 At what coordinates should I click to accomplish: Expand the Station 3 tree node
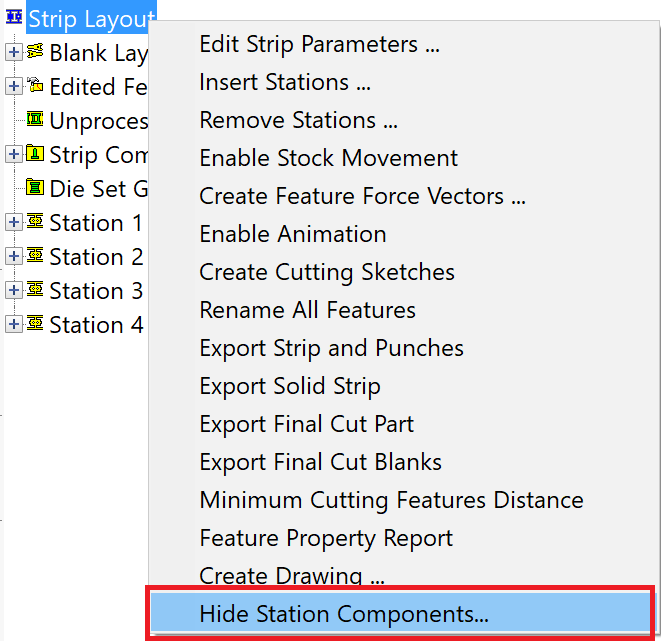13,290
